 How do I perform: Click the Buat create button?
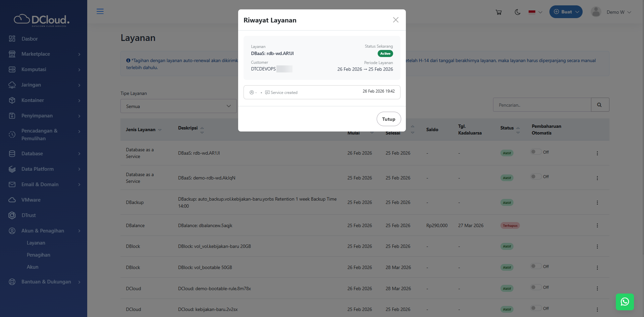tap(566, 12)
